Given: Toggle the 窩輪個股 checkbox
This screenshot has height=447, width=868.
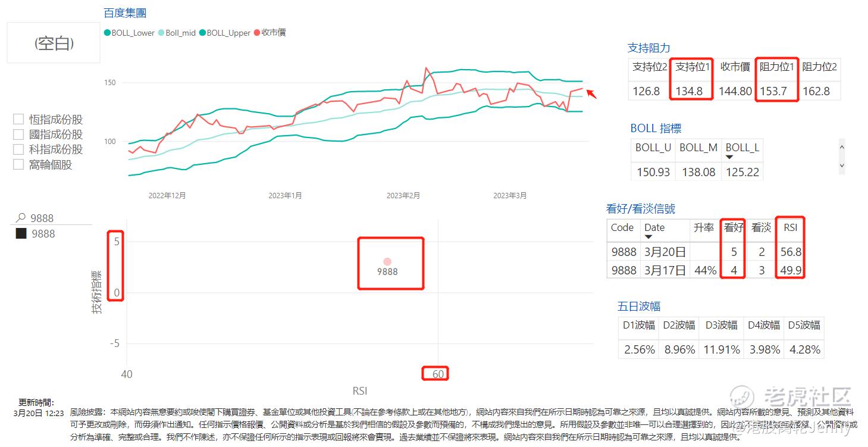Looking at the screenshot, I should pyautogui.click(x=18, y=164).
